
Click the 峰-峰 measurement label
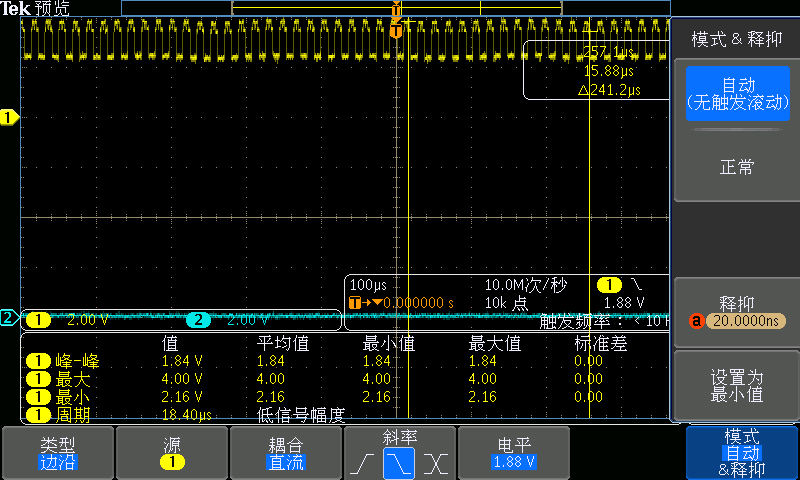click(x=78, y=361)
